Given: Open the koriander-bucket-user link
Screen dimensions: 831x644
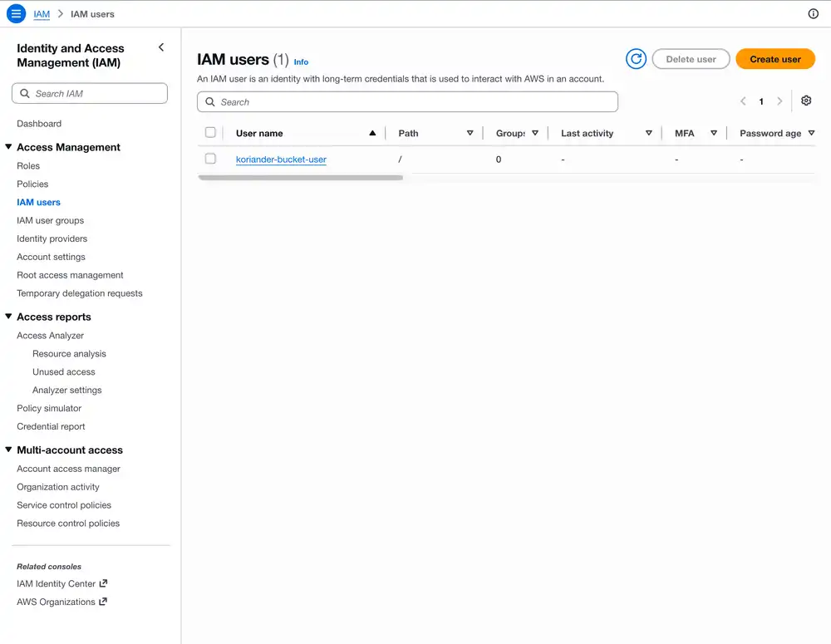Looking at the screenshot, I should 281,159.
